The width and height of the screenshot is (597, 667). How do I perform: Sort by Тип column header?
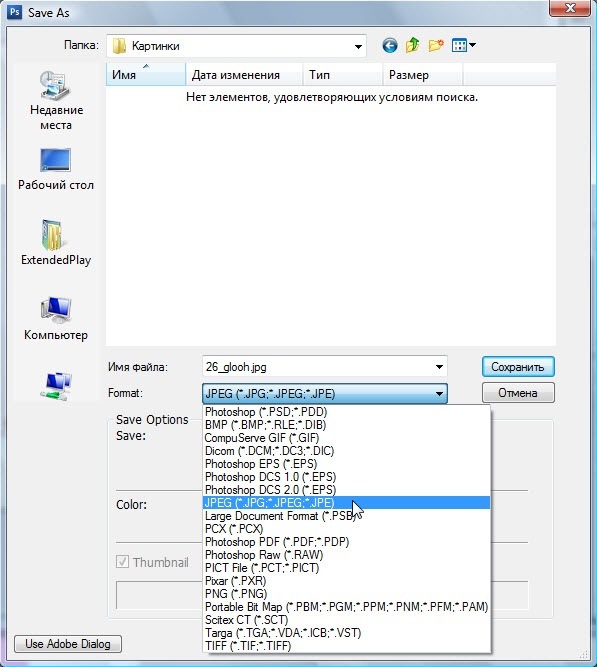click(x=343, y=75)
